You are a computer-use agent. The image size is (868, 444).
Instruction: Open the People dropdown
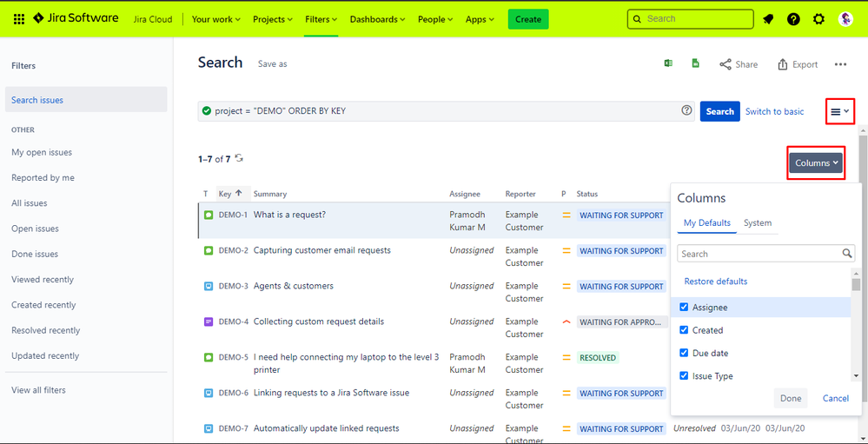click(435, 19)
